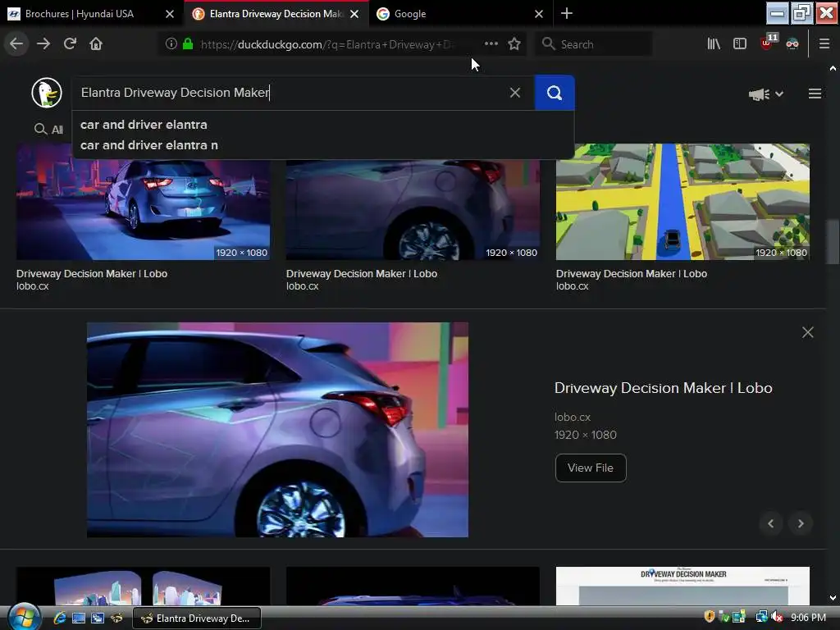Open first result title Driveway Decision Maker
The width and height of the screenshot is (840, 630).
coord(92,274)
